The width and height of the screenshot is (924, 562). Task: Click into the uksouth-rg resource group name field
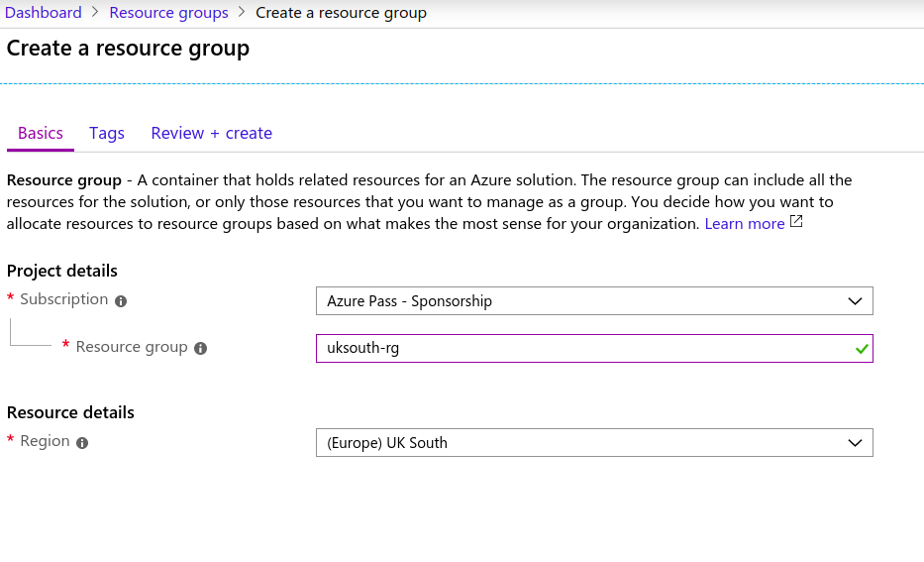[x=594, y=349]
